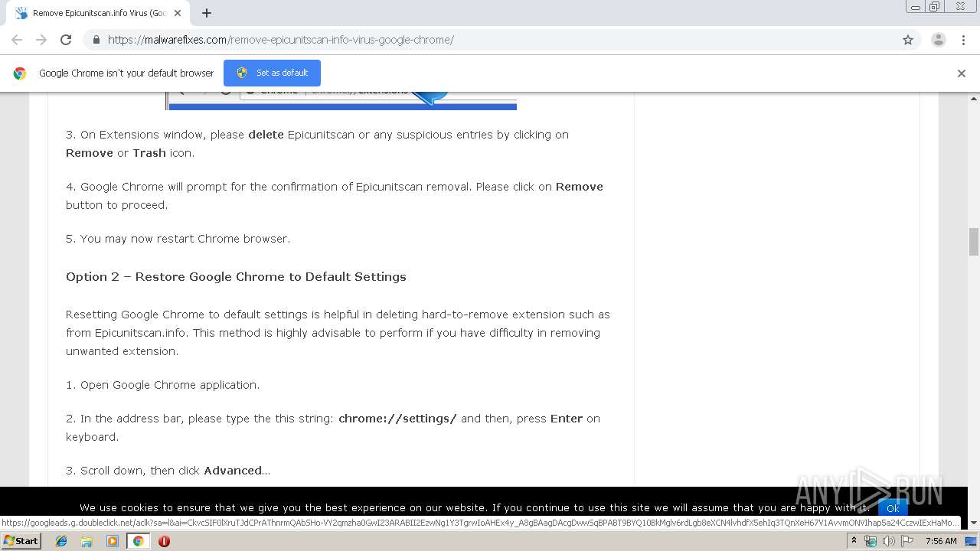Click the bold word Advanced

coord(233,471)
